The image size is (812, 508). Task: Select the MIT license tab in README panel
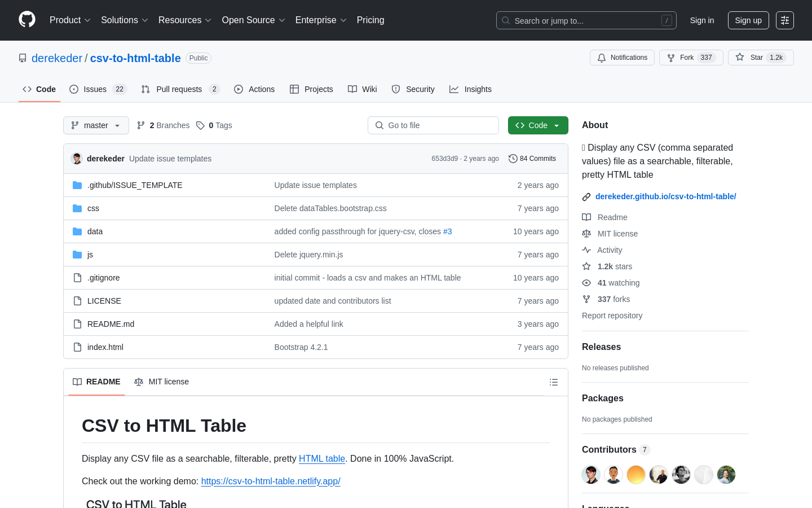[x=161, y=382]
